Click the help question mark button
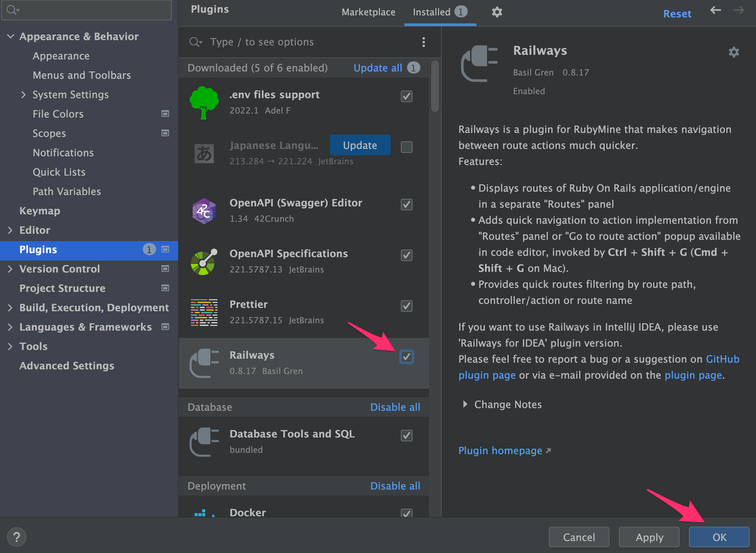This screenshot has height=553, width=756. click(16, 537)
